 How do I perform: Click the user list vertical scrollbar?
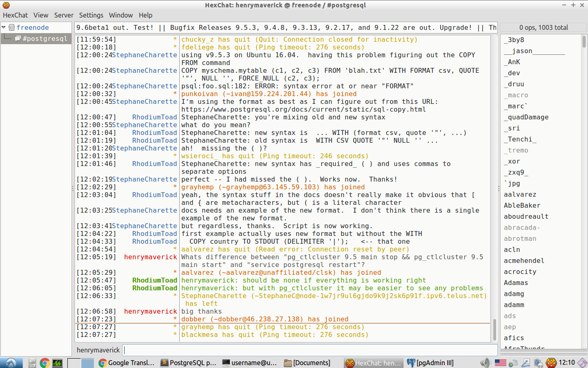pyautogui.click(x=584, y=42)
